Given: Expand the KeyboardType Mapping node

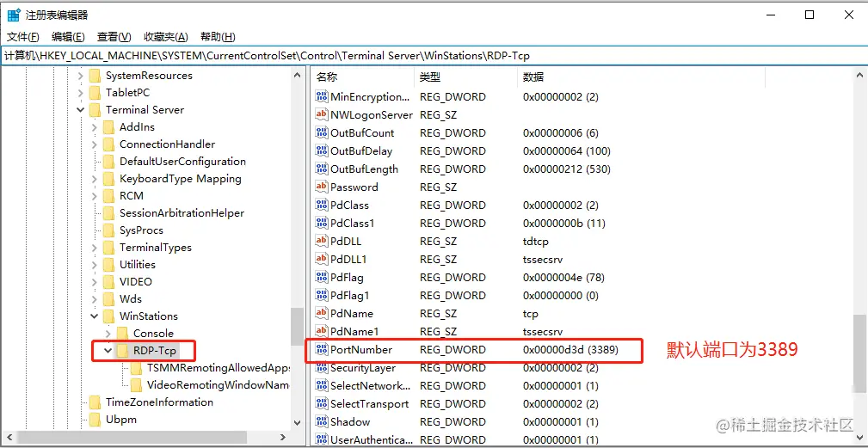Looking at the screenshot, I should click(95, 179).
